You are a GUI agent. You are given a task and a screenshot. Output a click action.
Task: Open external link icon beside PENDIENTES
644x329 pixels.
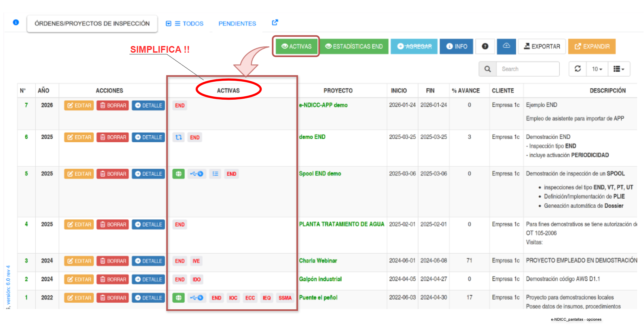[275, 22]
